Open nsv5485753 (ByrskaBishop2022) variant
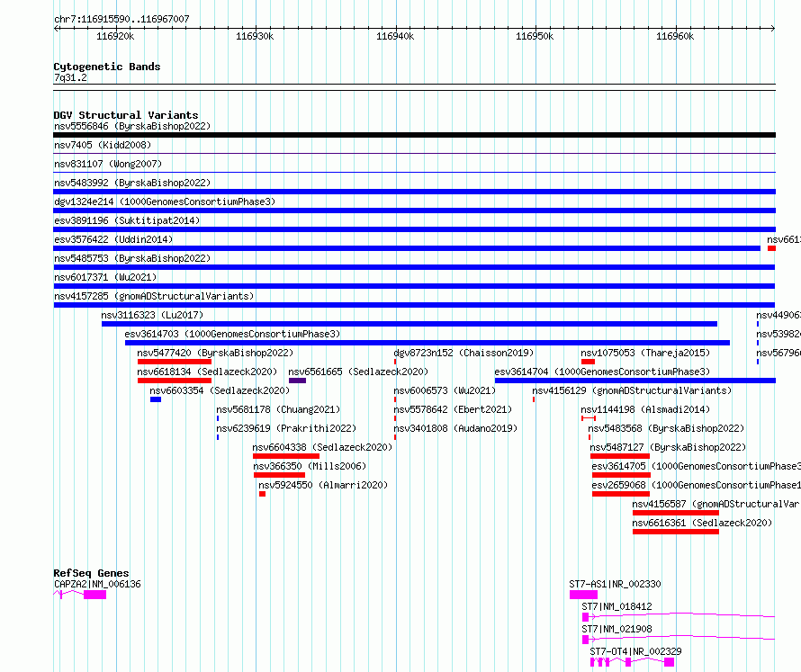Image resolution: width=801 pixels, height=672 pixels. pyautogui.click(x=132, y=258)
